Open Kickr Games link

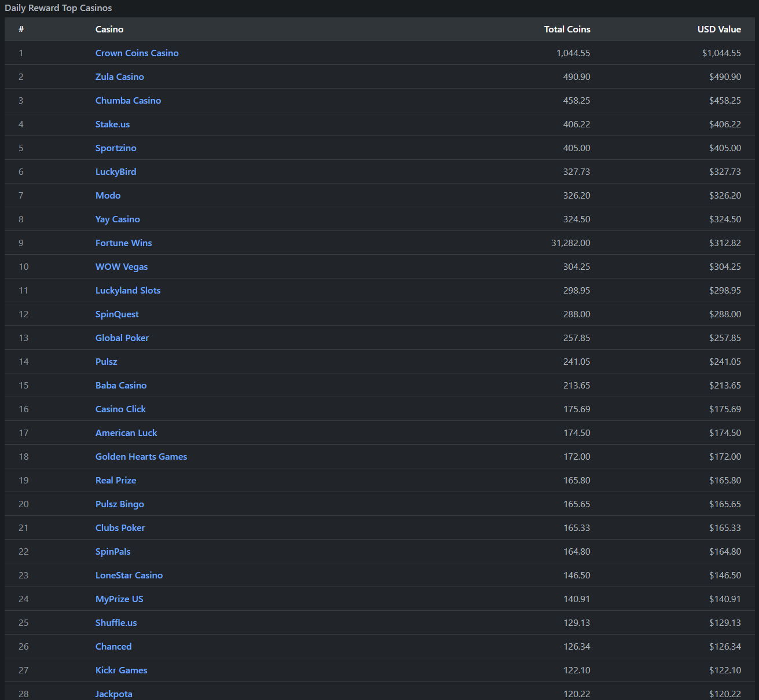tap(121, 670)
